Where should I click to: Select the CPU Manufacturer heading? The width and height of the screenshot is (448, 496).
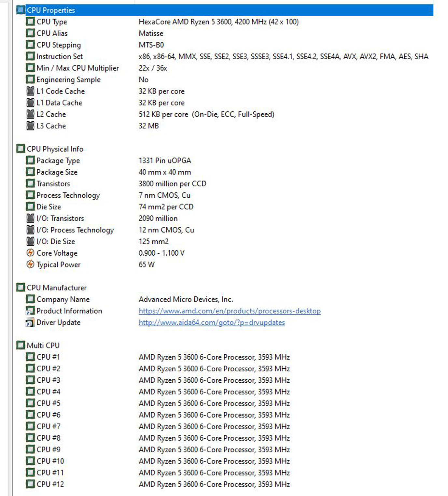click(x=57, y=288)
